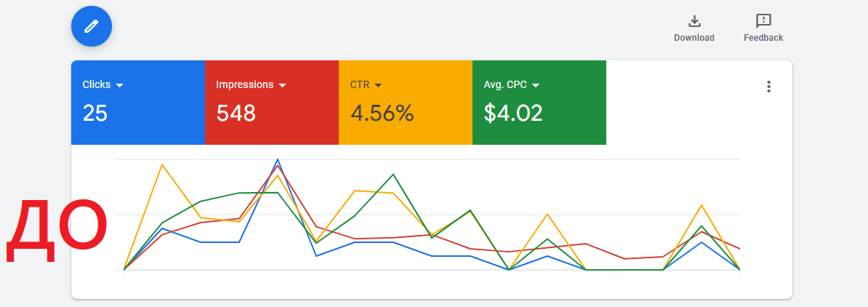Click the Download arrow icon

(694, 21)
